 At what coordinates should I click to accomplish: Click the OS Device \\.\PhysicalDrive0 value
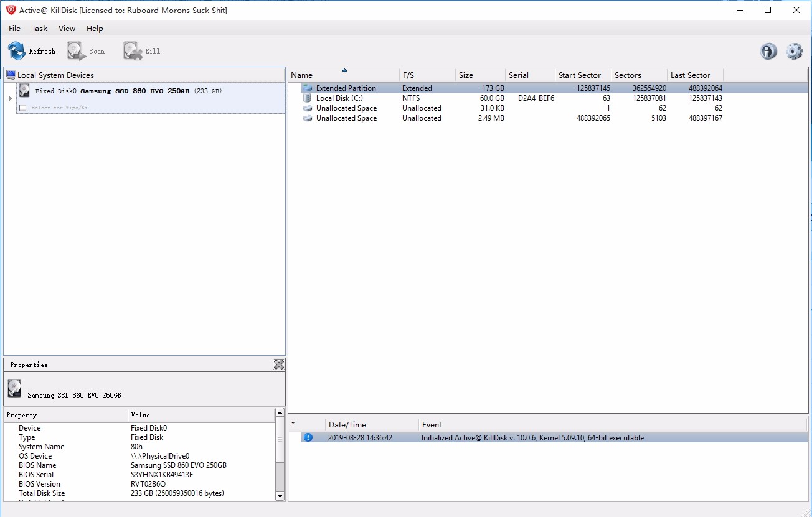point(160,456)
